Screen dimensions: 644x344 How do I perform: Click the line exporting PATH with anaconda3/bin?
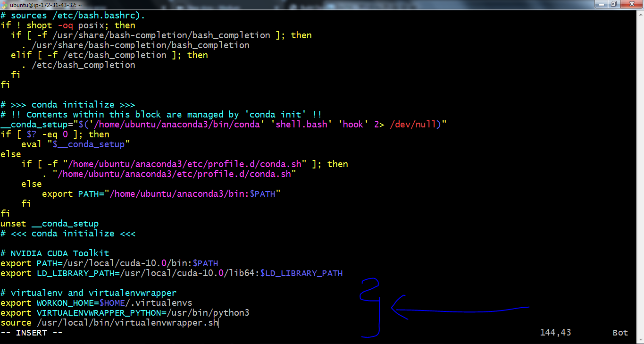coord(161,194)
